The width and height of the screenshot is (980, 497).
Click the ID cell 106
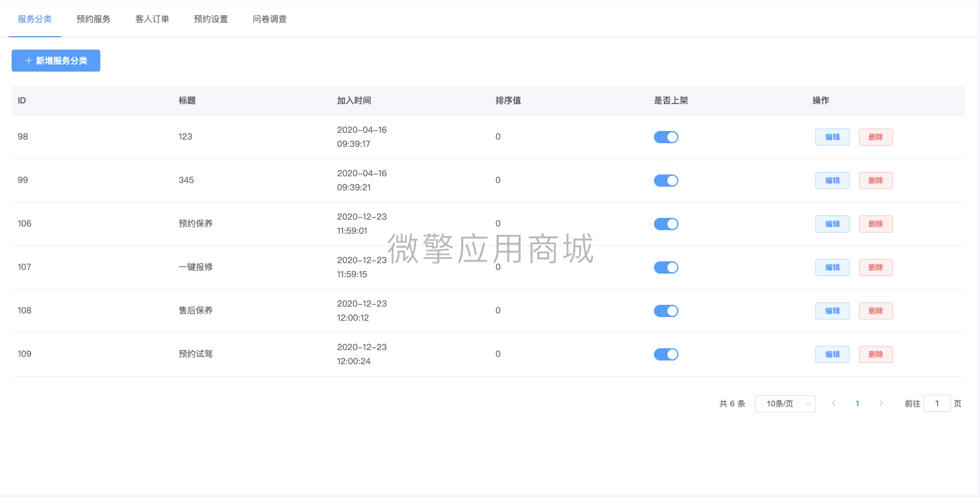click(x=24, y=223)
